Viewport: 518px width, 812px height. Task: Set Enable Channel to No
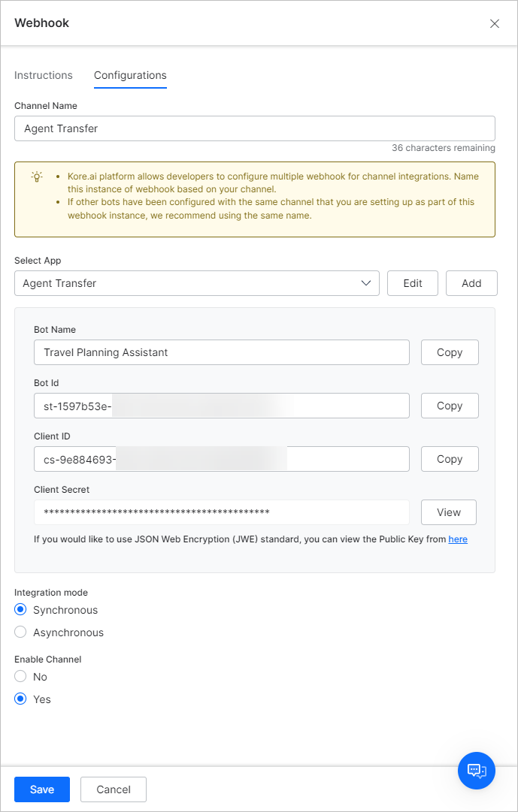click(21, 677)
